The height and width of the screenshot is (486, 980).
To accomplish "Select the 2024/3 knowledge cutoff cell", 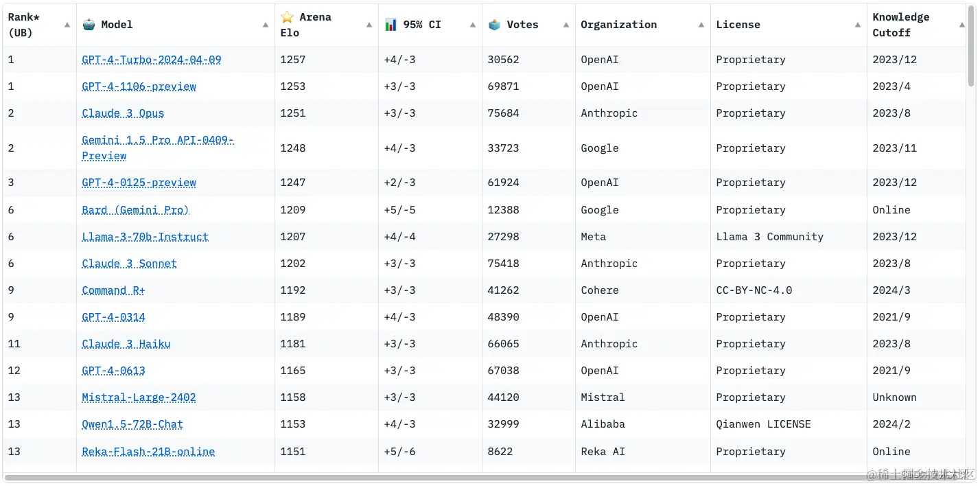I will (x=891, y=290).
